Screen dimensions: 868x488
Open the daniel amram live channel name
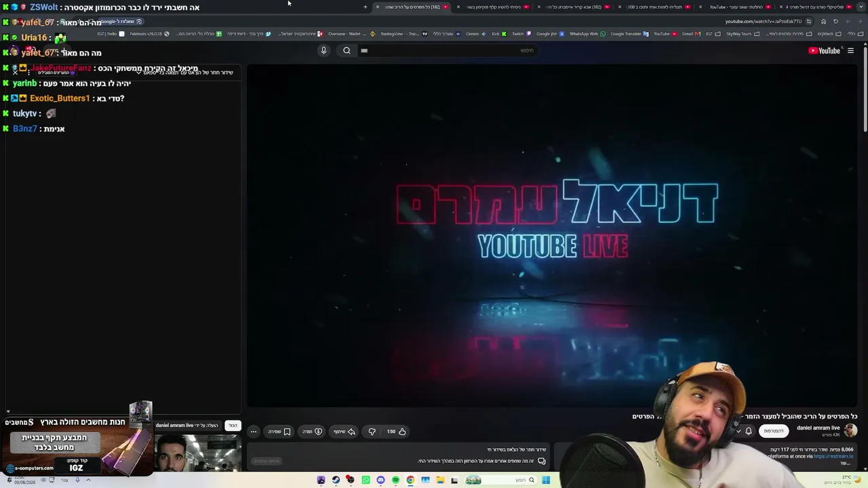tap(818, 428)
